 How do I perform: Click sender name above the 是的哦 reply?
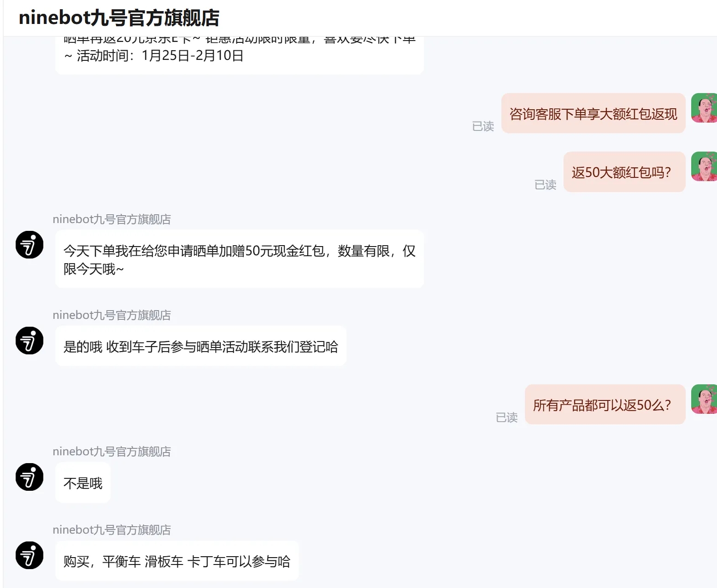coord(112,315)
